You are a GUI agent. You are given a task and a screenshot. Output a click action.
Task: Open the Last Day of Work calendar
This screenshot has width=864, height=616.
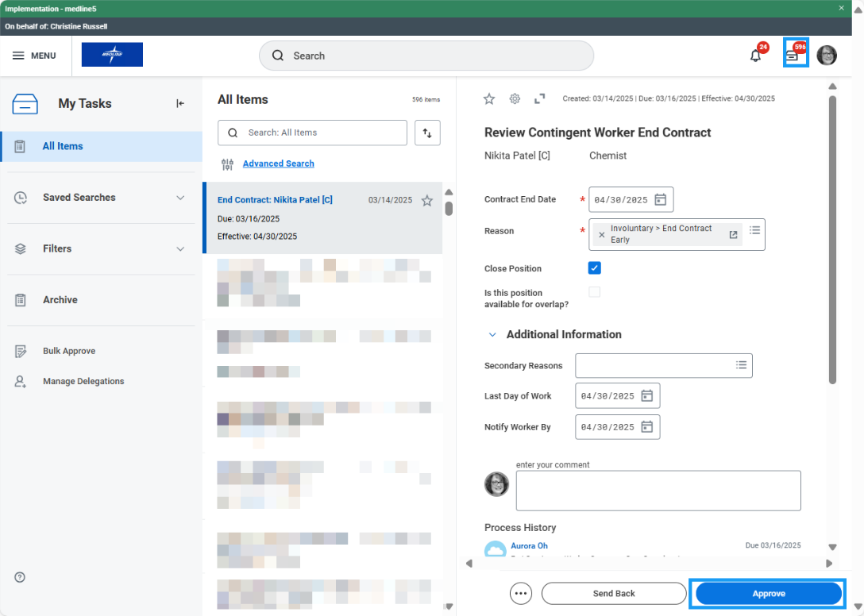pyautogui.click(x=647, y=395)
